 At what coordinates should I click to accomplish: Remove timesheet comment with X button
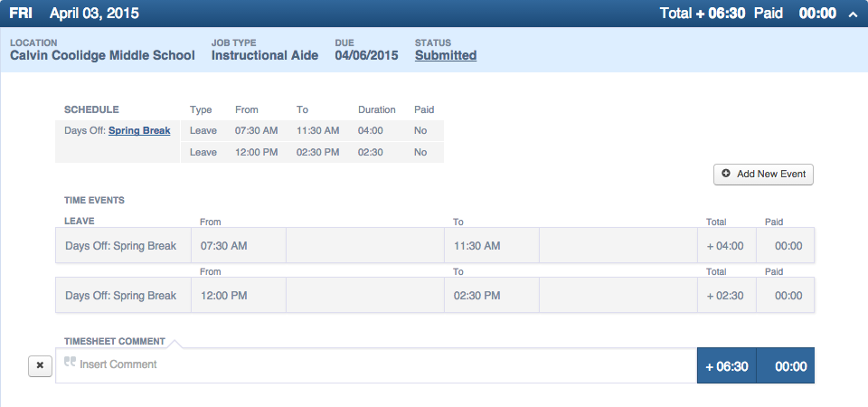40,365
